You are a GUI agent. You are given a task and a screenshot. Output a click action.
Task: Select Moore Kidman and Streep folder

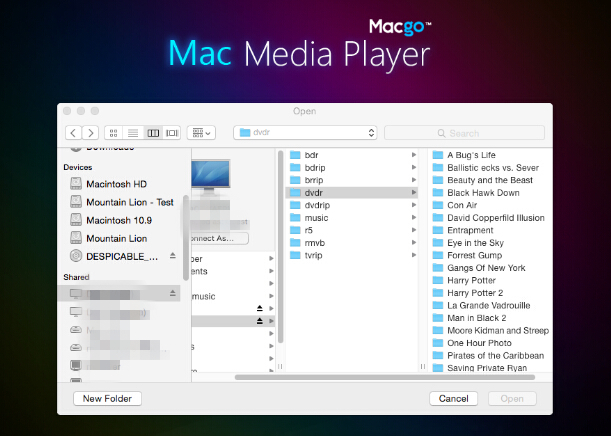coord(490,330)
